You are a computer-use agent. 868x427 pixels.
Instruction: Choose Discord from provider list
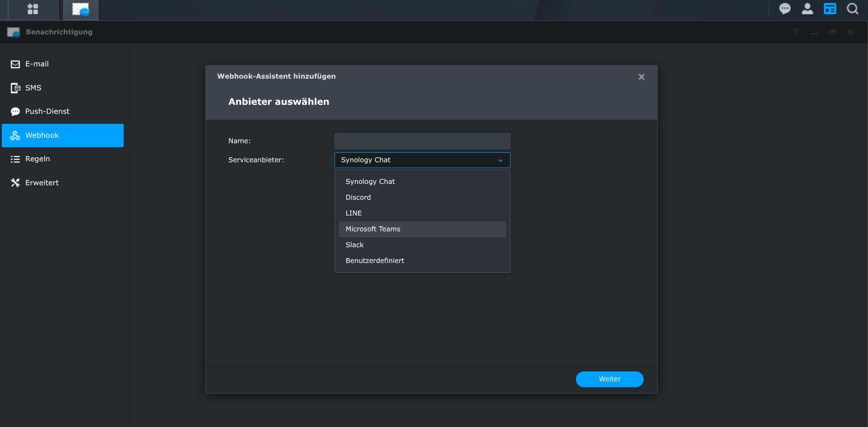point(358,197)
